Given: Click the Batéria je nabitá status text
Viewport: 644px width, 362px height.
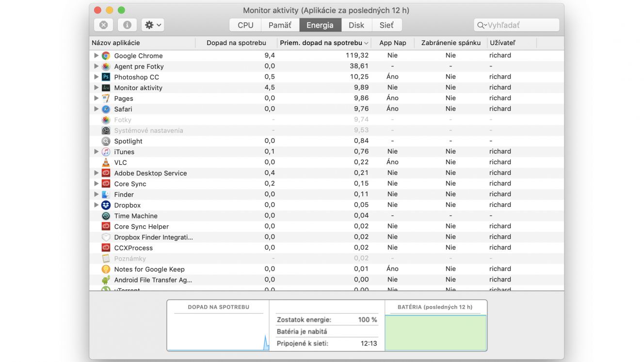Looking at the screenshot, I should (302, 331).
